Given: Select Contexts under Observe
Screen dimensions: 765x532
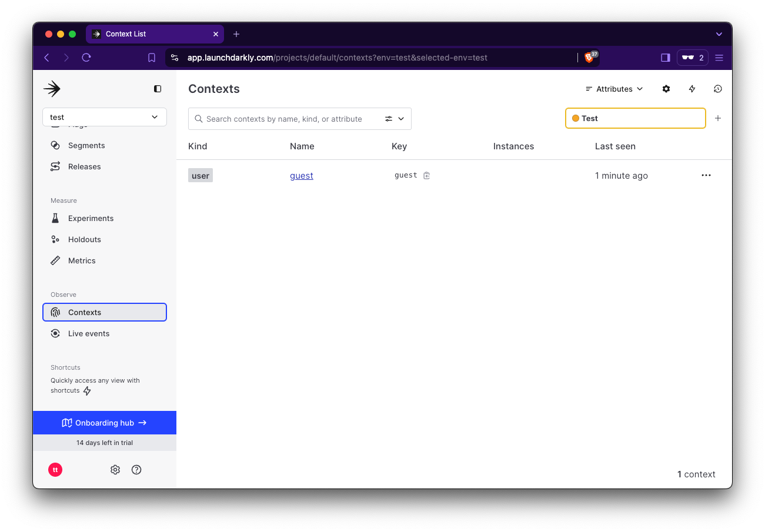Looking at the screenshot, I should click(x=84, y=312).
